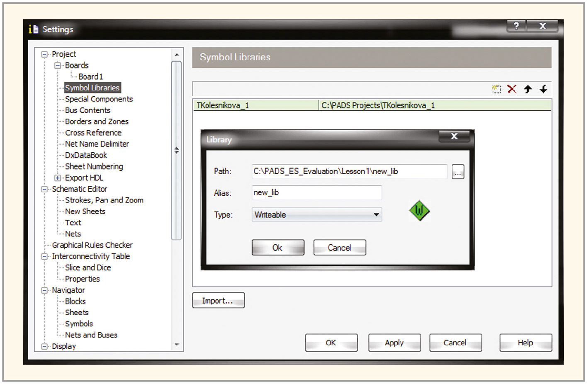Viewport: 588px width, 384px height.
Task: Click the red X delete library icon
Action: [x=512, y=89]
